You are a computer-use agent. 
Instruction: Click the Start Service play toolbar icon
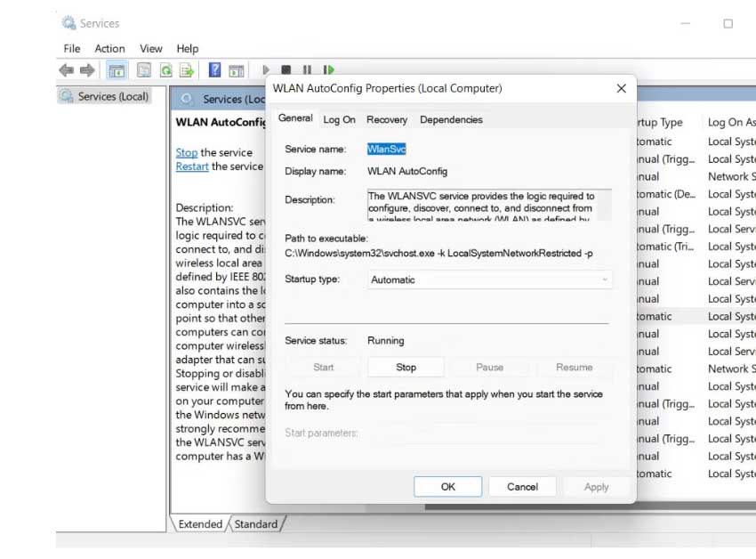(266, 70)
